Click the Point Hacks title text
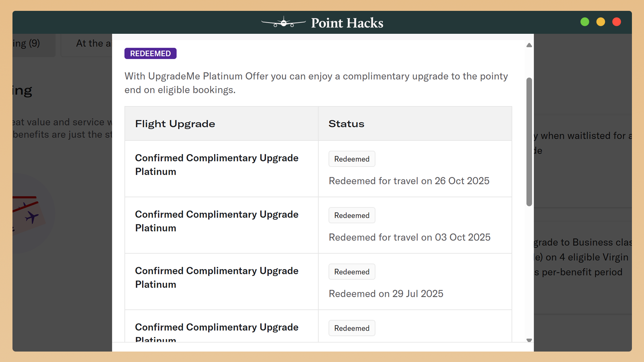 (x=347, y=23)
